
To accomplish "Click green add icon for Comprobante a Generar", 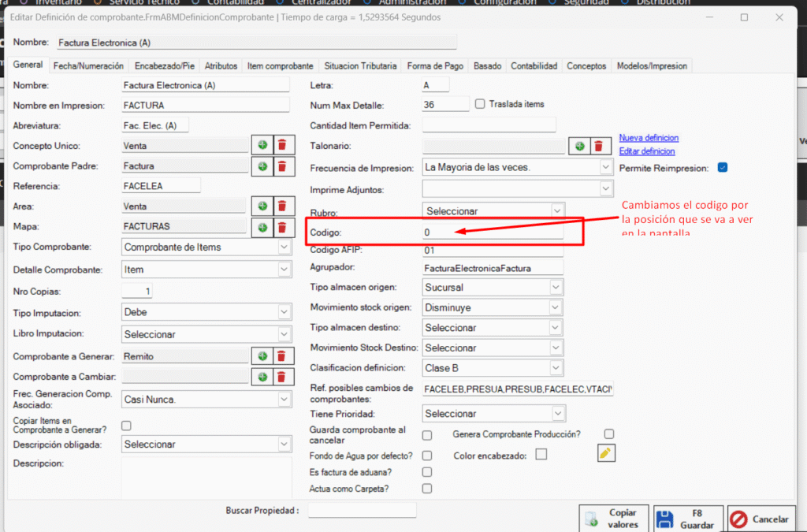I will point(262,356).
